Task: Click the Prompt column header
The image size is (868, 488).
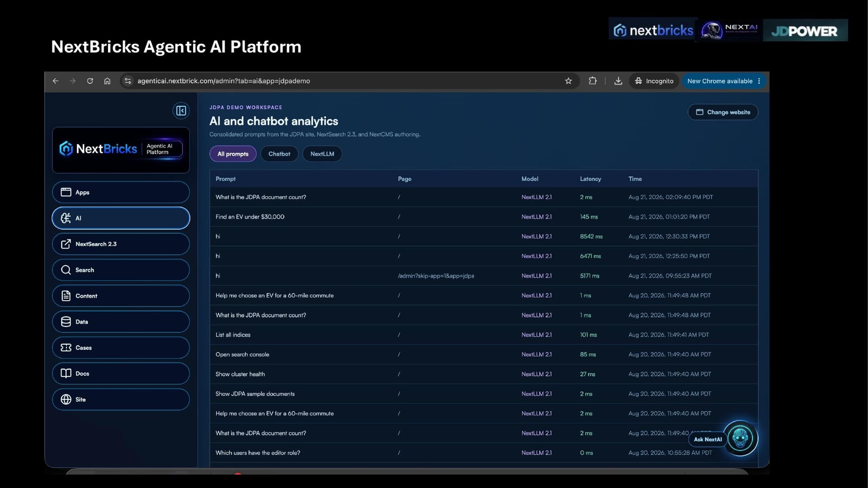Action: [x=226, y=179]
